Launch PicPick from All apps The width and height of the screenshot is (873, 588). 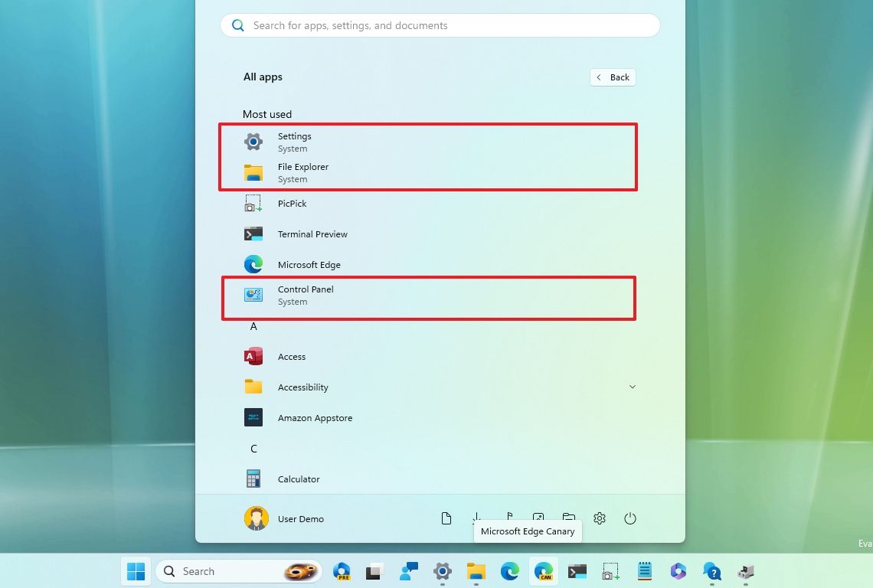tap(292, 203)
